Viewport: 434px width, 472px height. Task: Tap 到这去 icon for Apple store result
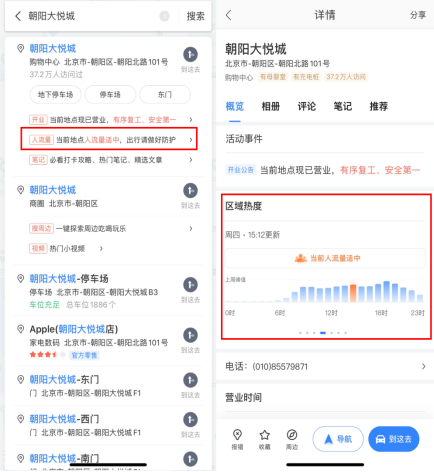(190, 335)
